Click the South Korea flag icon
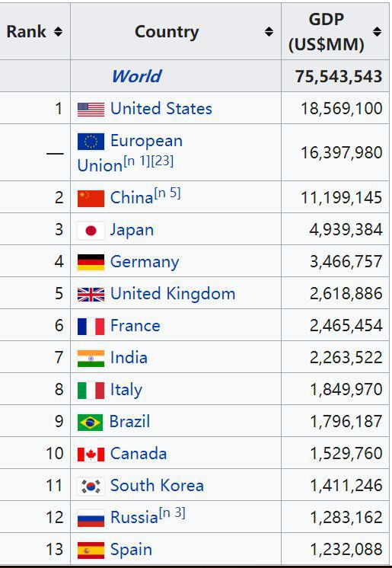 91,486
